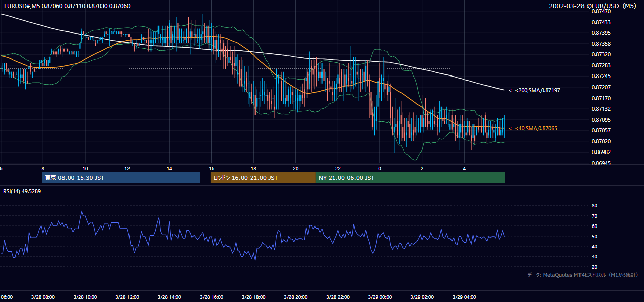Click the RSI 50 level label
The width and height of the screenshot is (644, 302).
point(594,236)
